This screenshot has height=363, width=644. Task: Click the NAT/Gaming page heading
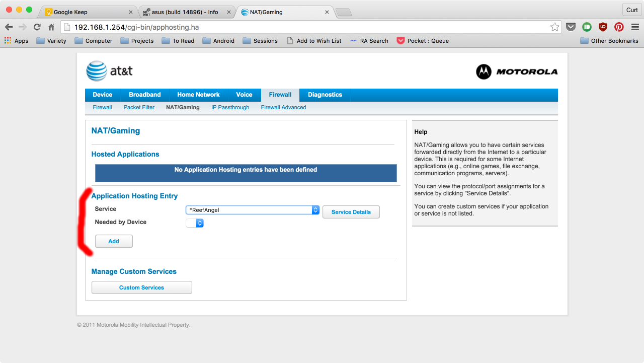pyautogui.click(x=116, y=131)
